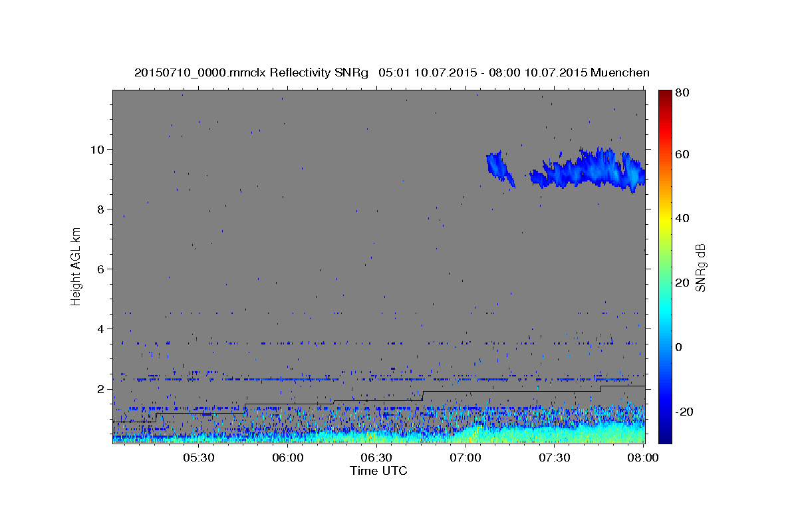The width and height of the screenshot is (798, 532).
Task: Click the '60' colorbar tick label
Action: point(683,154)
